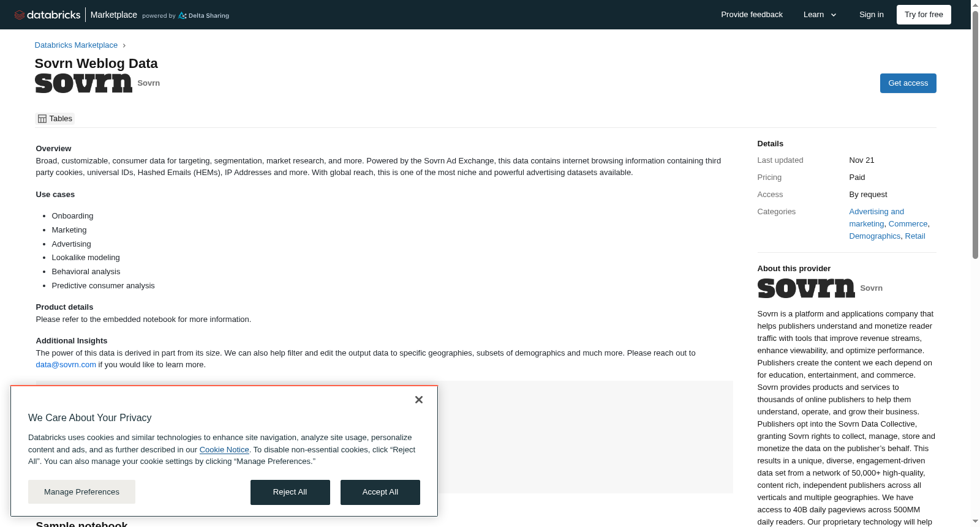Click the Onboarding list item
This screenshot has height=527, width=980.
(72, 216)
